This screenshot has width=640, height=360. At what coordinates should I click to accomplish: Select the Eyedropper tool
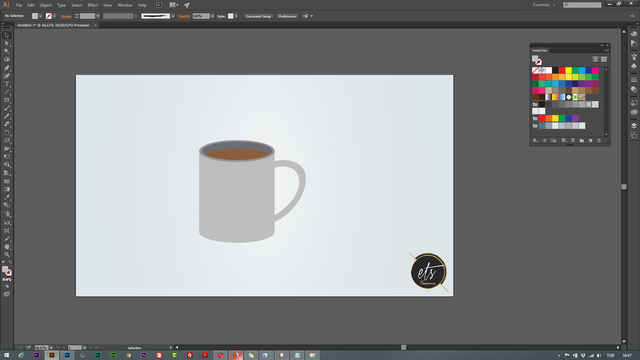[x=7, y=198]
